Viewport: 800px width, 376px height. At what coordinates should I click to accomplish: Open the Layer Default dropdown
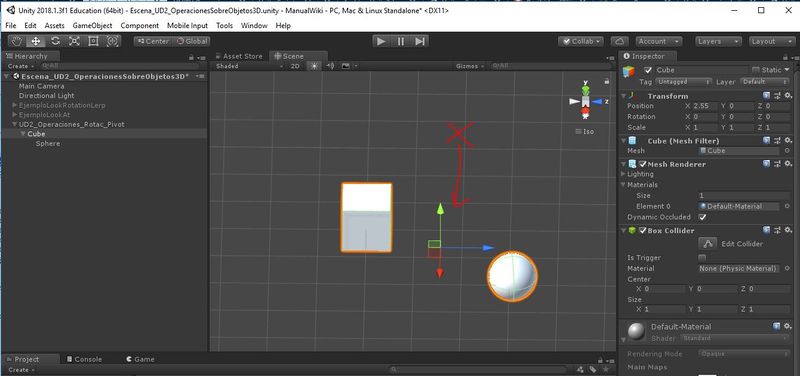pos(765,82)
